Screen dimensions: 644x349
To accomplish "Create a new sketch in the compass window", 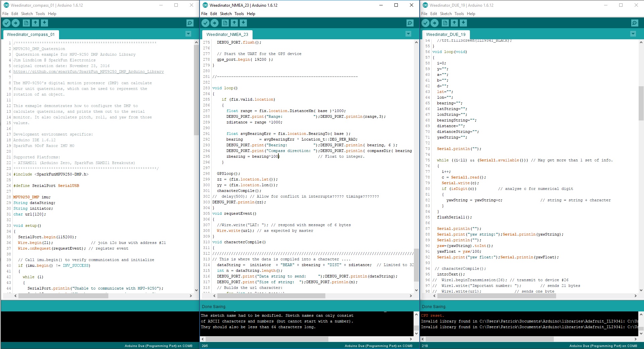I will pyautogui.click(x=26, y=23).
